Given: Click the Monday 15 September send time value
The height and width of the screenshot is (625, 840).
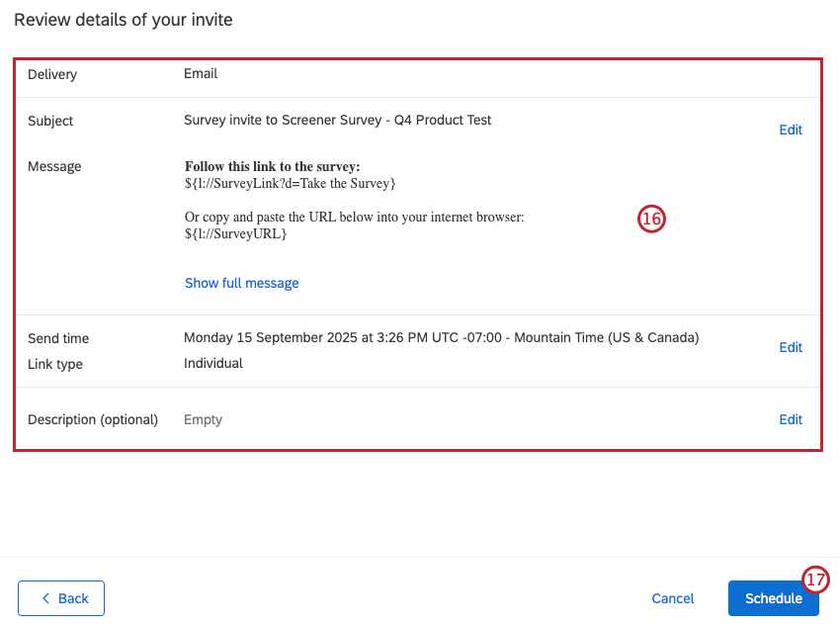Looking at the screenshot, I should pos(441,337).
